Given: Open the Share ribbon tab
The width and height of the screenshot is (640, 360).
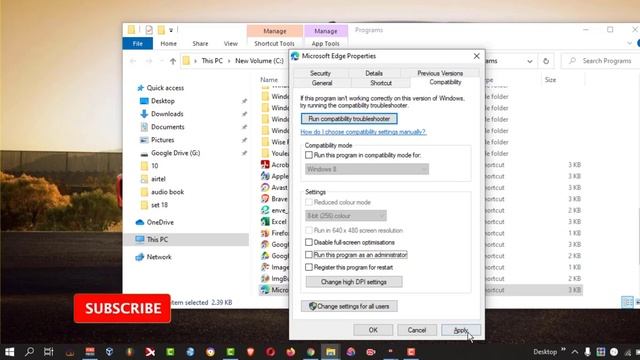Looking at the screenshot, I should (x=200, y=43).
